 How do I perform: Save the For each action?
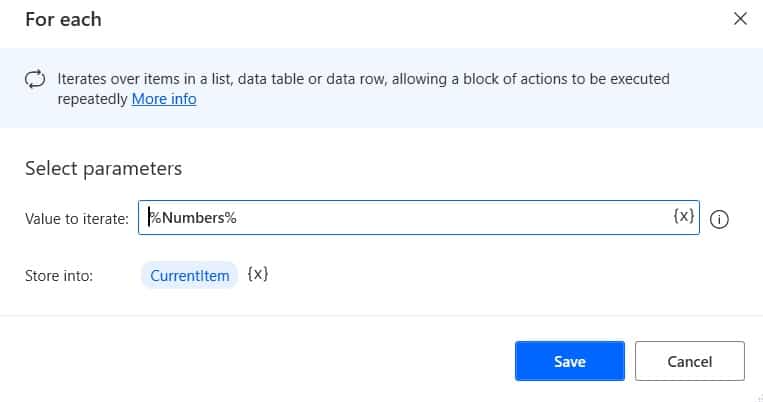570,361
